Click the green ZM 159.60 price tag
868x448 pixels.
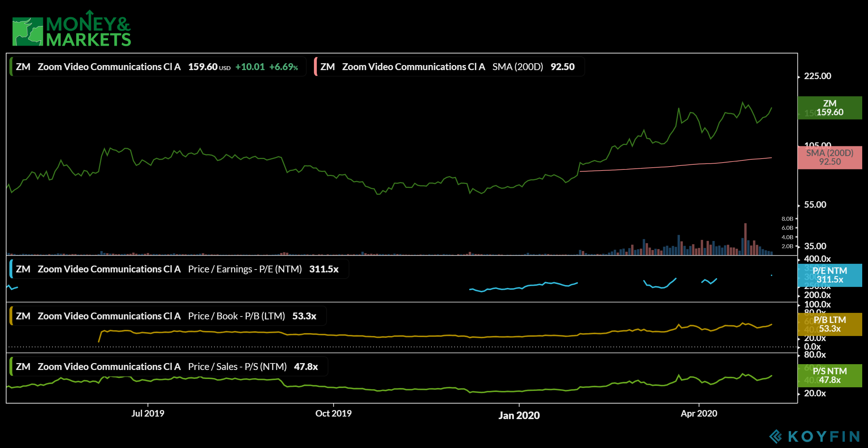[x=830, y=108]
